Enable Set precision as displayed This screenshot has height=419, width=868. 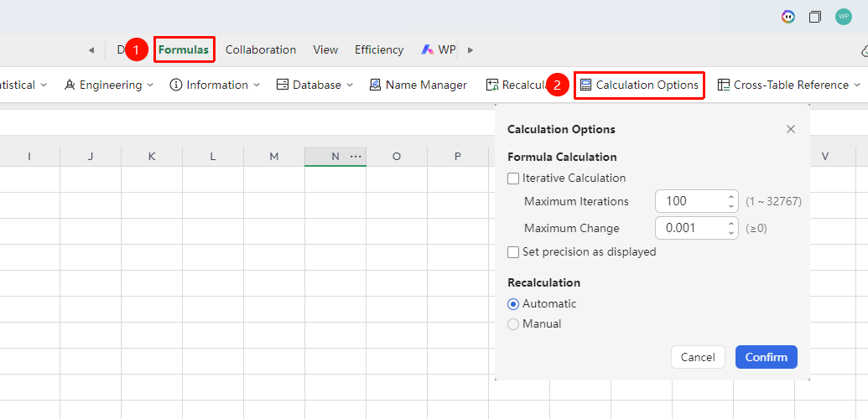coord(513,252)
